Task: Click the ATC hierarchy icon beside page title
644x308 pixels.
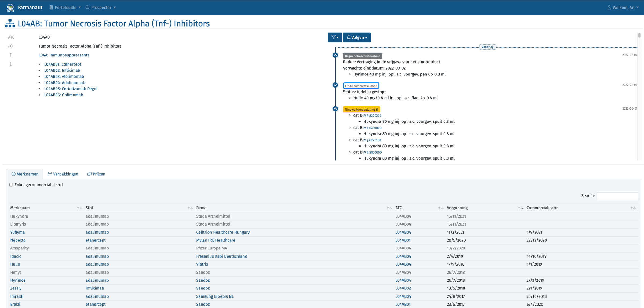Action: [10, 24]
